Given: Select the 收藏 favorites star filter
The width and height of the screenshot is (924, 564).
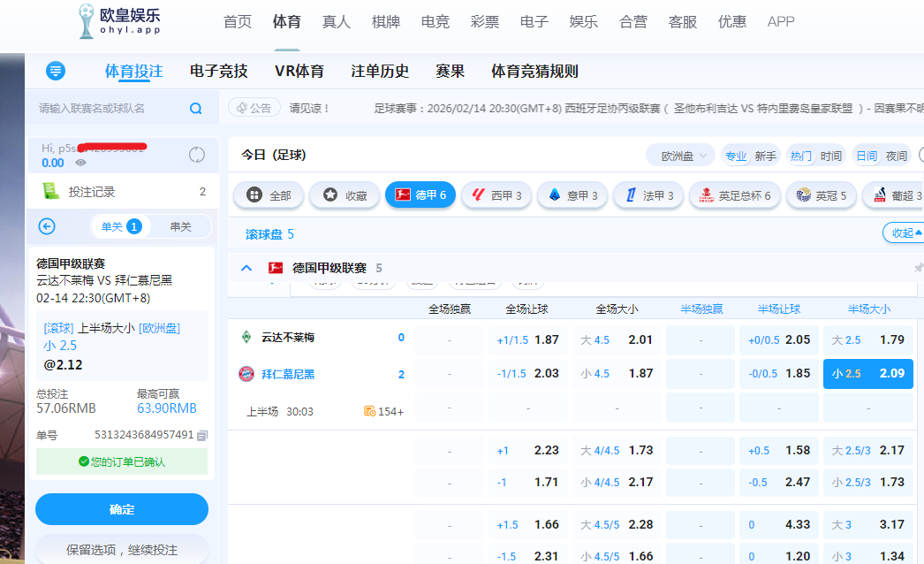Looking at the screenshot, I should tap(345, 195).
